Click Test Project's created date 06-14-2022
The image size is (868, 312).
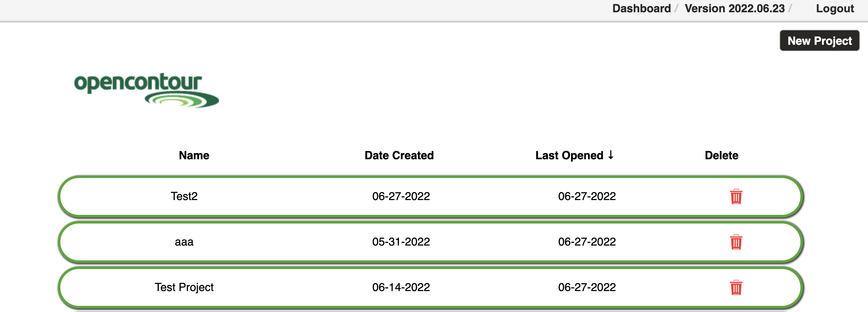coord(401,287)
